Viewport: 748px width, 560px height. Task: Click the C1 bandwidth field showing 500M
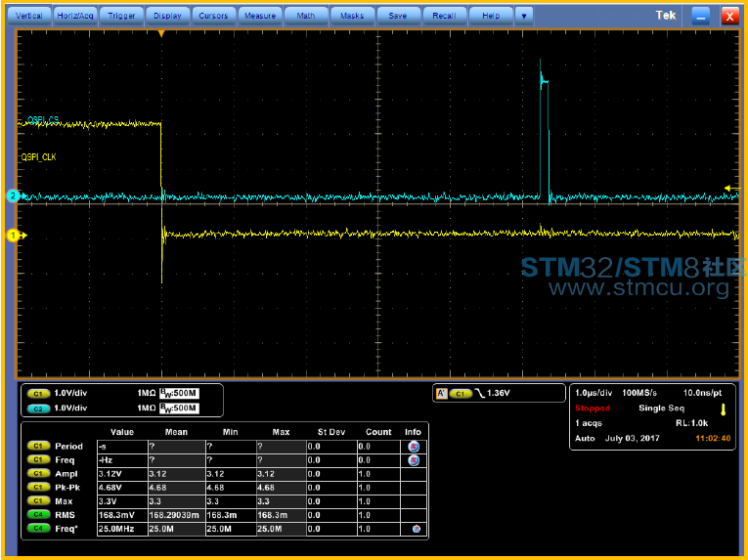pyautogui.click(x=179, y=393)
